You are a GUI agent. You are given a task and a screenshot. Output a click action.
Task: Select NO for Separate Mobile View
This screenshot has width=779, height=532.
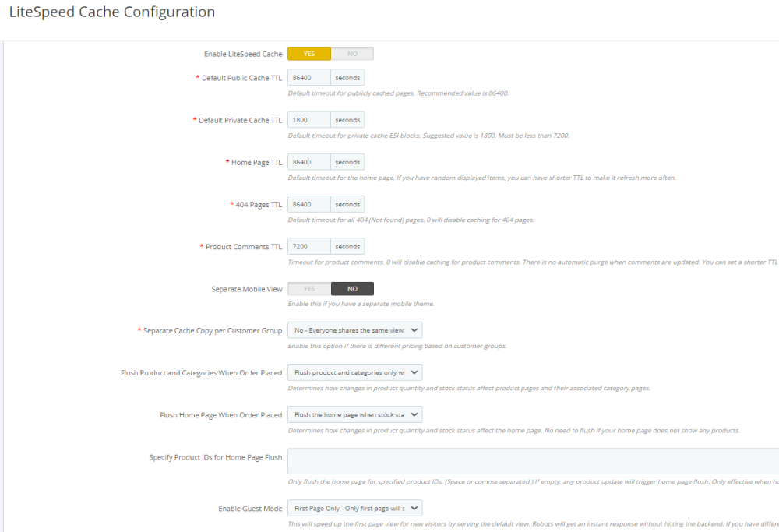tap(352, 289)
